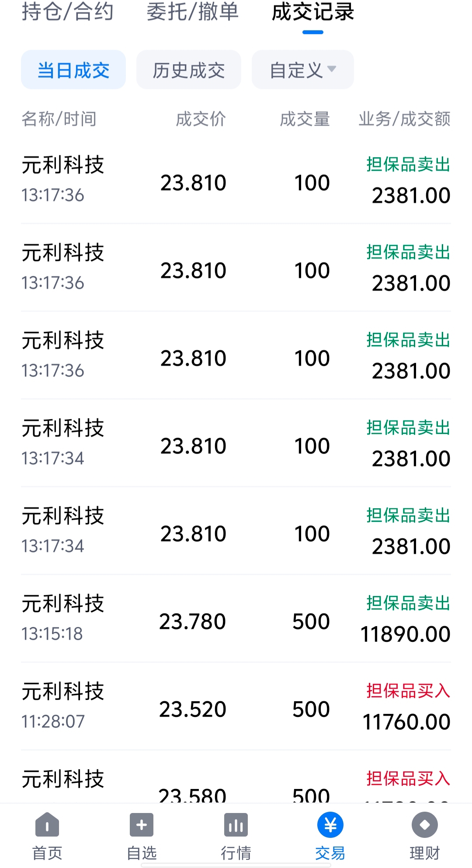Image resolution: width=472 pixels, height=868 pixels.
Task: Open the 行情 market chart icon
Action: [236, 825]
